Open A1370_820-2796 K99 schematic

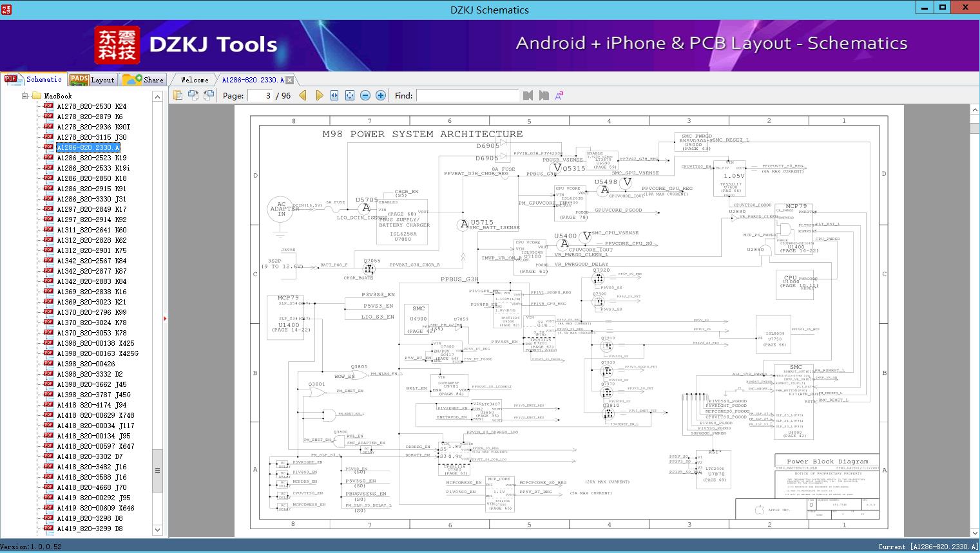pyautogui.click(x=91, y=312)
